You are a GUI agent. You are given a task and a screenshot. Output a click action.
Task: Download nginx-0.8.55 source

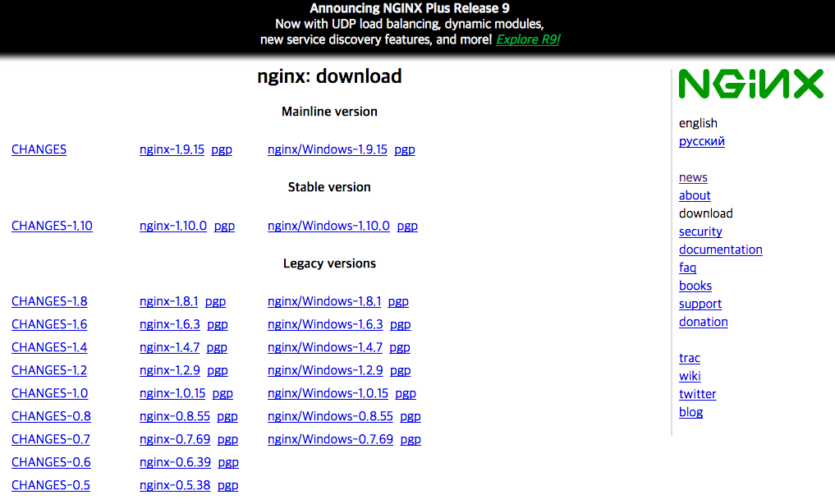[x=175, y=416]
